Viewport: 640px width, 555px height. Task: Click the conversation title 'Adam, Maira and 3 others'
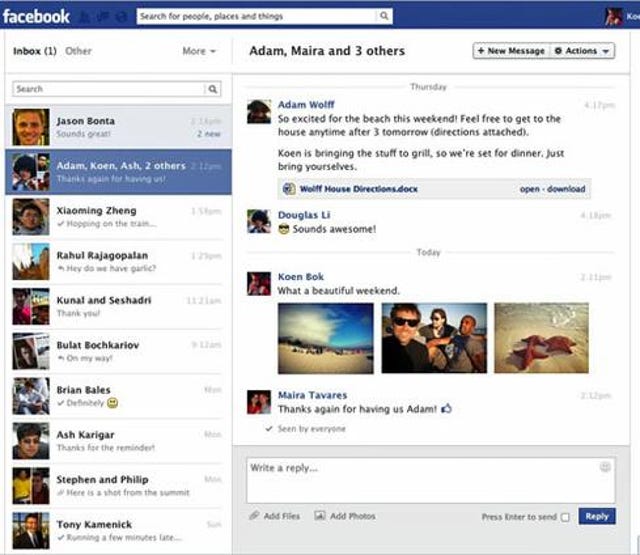tap(327, 51)
